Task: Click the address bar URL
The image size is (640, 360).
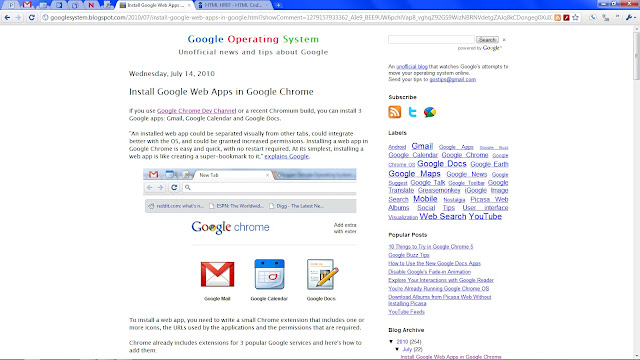Action: tap(301, 18)
